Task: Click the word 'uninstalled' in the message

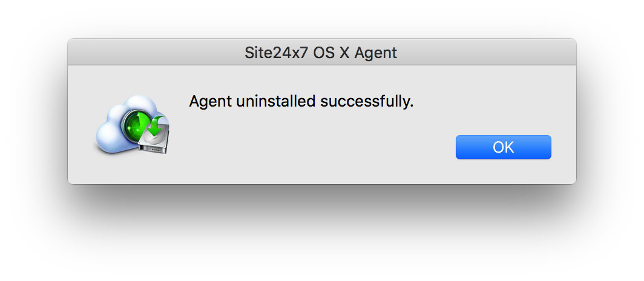Action: [x=276, y=101]
